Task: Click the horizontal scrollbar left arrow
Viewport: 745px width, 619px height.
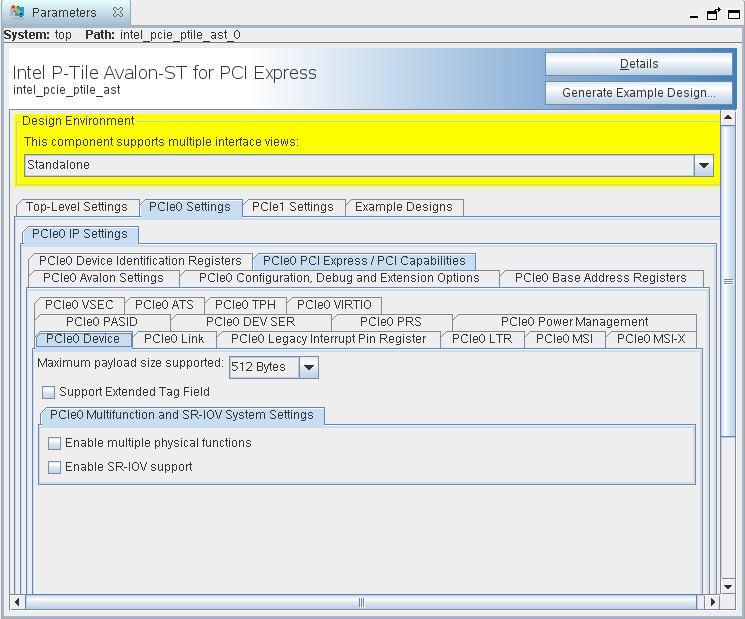Action: [x=17, y=602]
